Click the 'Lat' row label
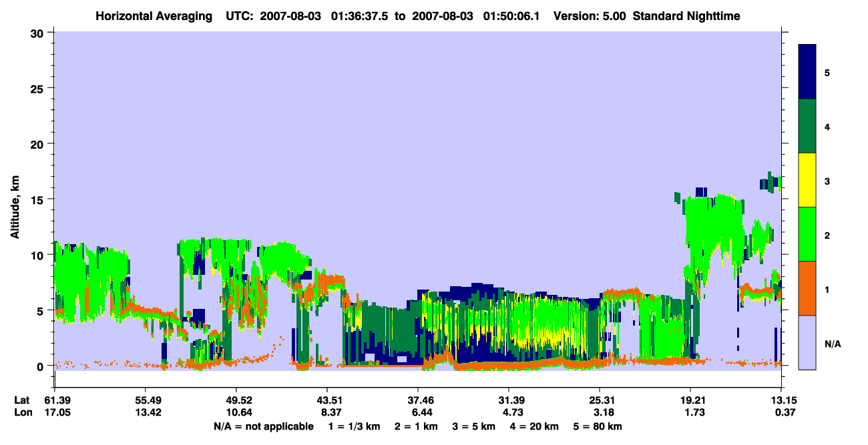Viewport: 868px width, 445px height. (21, 400)
